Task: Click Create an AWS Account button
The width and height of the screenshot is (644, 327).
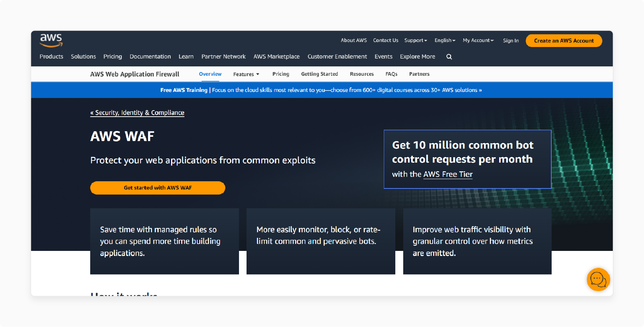Action: click(x=564, y=41)
